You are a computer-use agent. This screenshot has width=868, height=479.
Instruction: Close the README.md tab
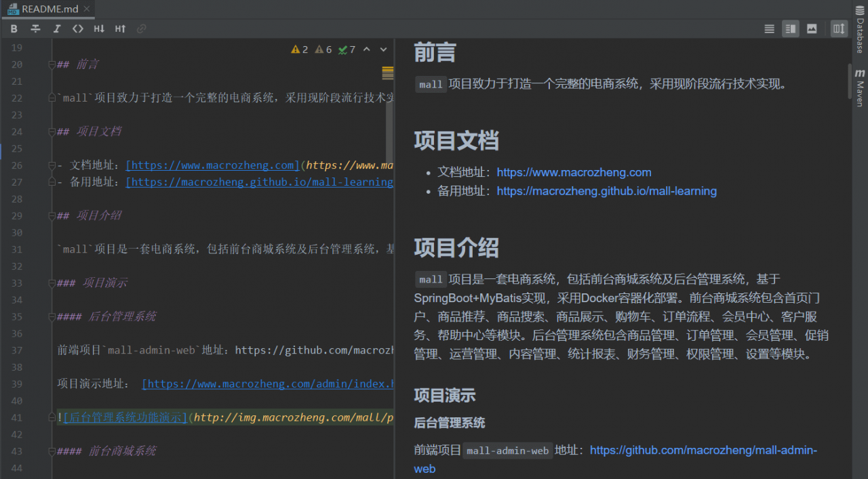point(87,9)
